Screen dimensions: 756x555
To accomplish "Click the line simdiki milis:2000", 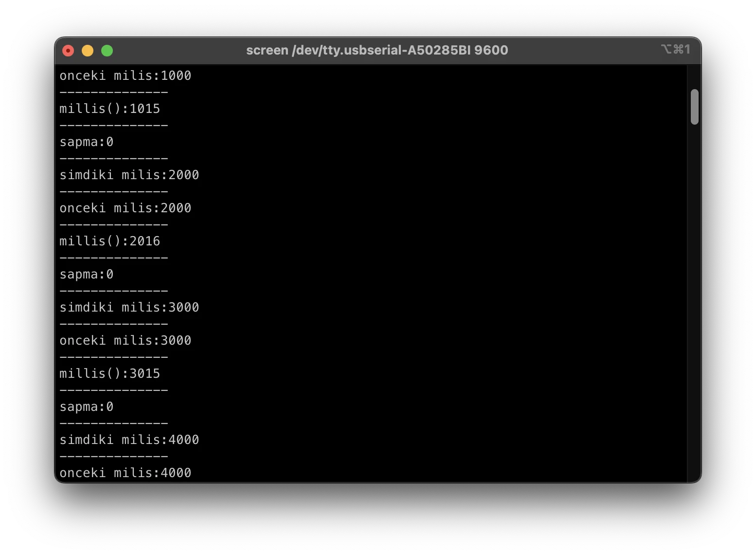I will pos(129,175).
